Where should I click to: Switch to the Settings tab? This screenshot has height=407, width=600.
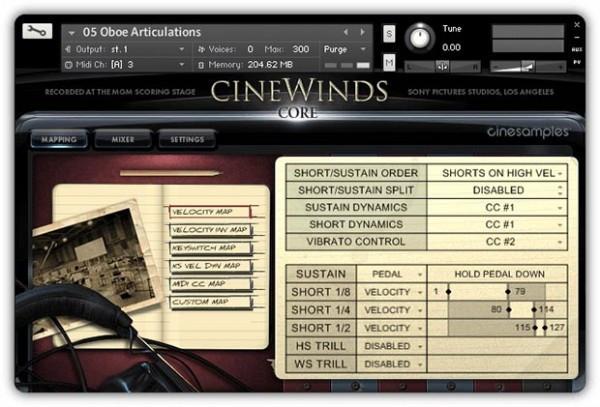tap(187, 140)
